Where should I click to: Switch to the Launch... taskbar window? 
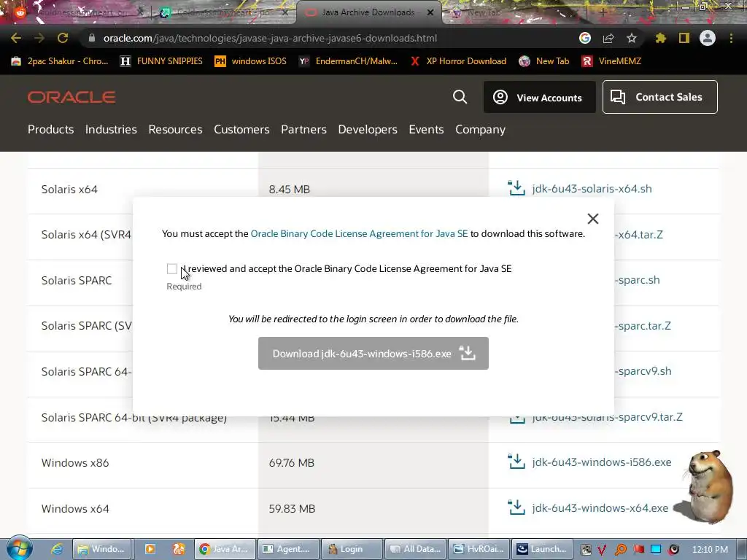coord(542,549)
